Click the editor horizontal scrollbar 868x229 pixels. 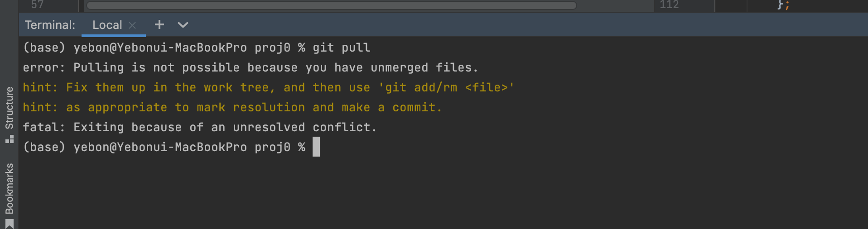[331, 5]
